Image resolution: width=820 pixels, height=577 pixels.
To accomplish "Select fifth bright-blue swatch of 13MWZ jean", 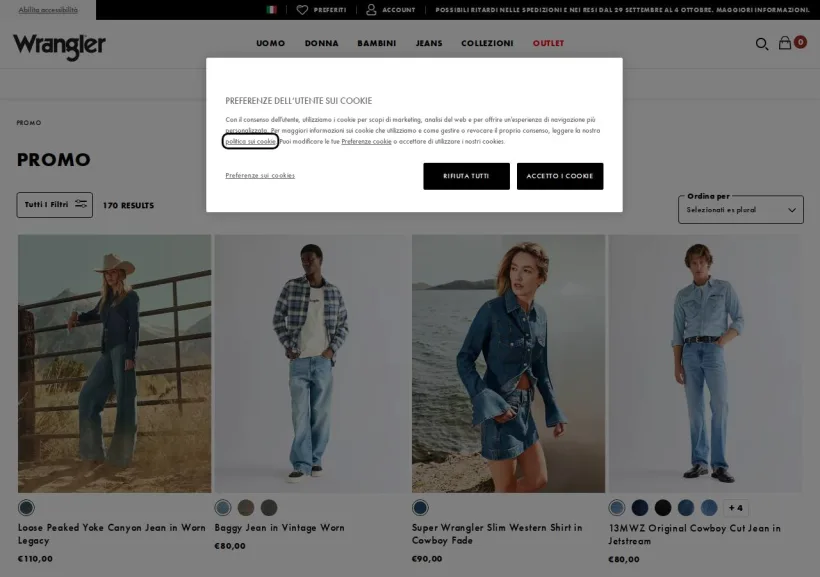I will (709, 507).
